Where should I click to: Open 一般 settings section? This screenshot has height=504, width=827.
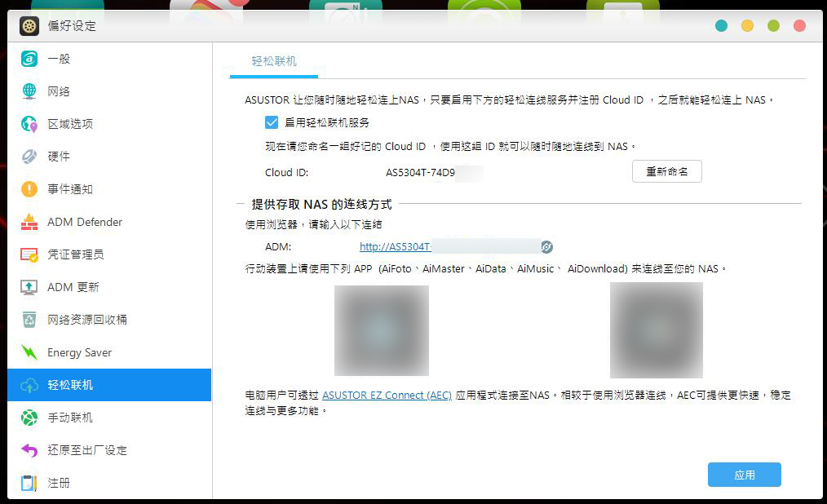(x=110, y=59)
